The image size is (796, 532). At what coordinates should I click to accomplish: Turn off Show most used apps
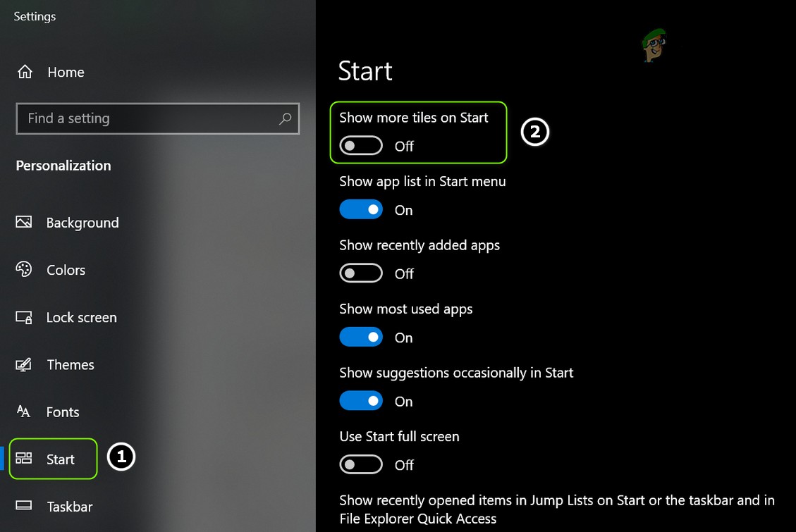pos(361,337)
